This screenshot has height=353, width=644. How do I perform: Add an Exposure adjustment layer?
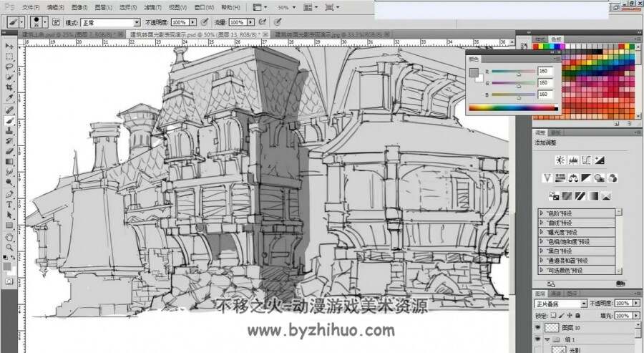(600, 160)
